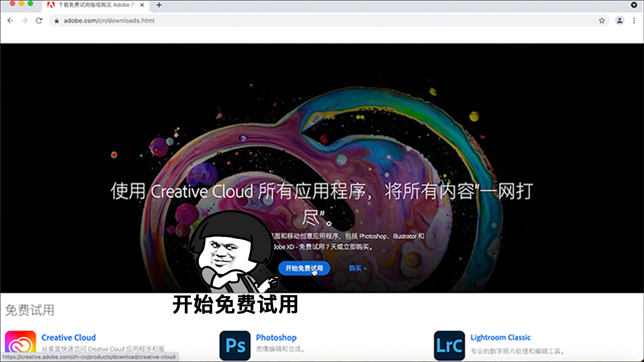Click the 开始免费试用 blue button
The image size is (644, 362).
click(x=304, y=268)
